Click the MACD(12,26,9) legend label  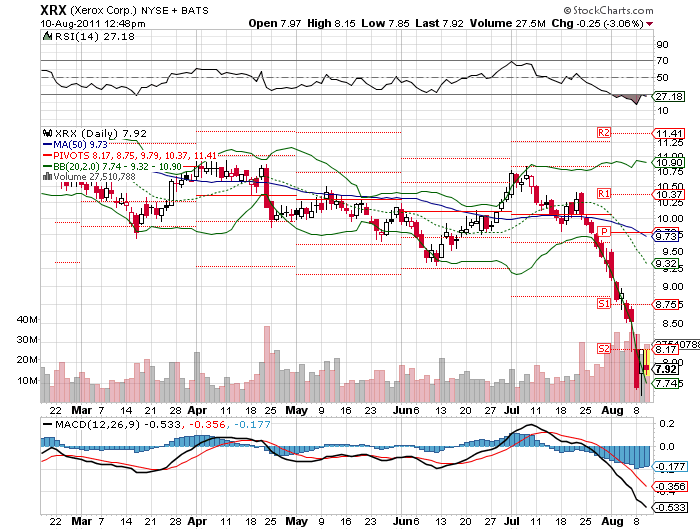tap(97, 424)
